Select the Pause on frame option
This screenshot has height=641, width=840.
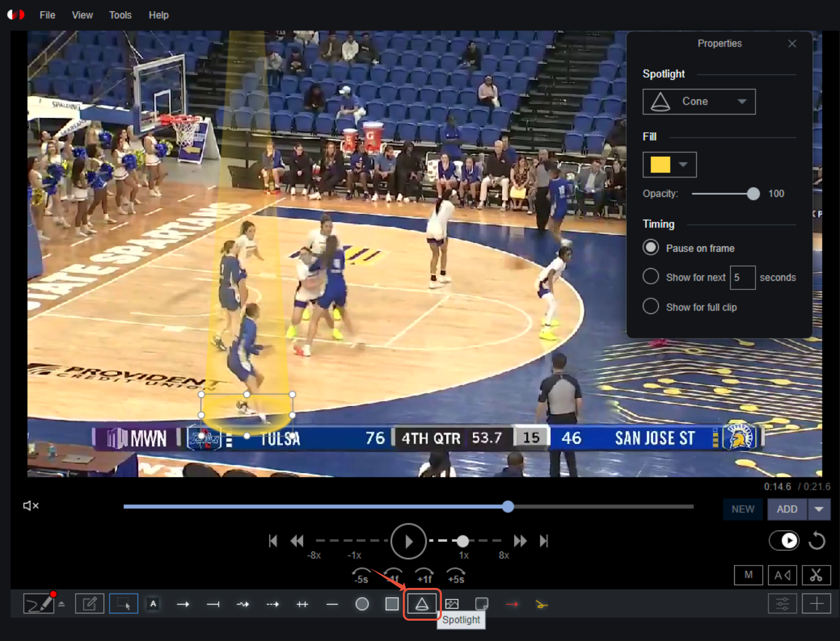[651, 247]
